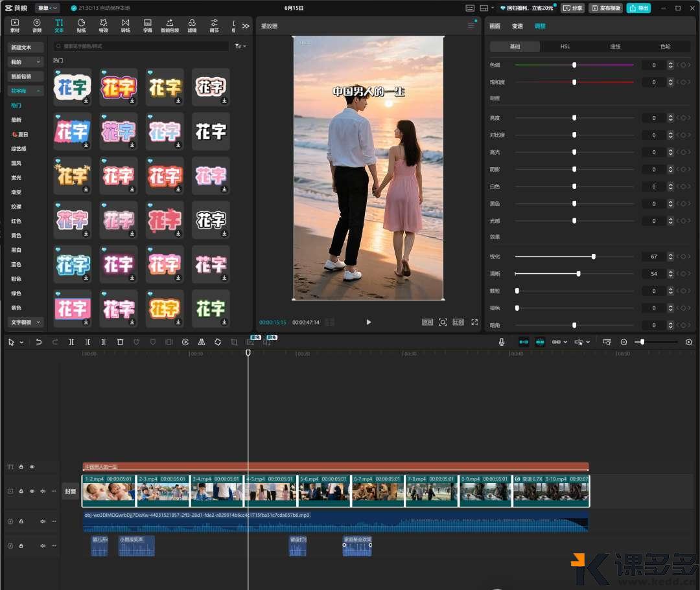Switch to the 变速 speed tab
The width and height of the screenshot is (700, 590).
tap(517, 26)
